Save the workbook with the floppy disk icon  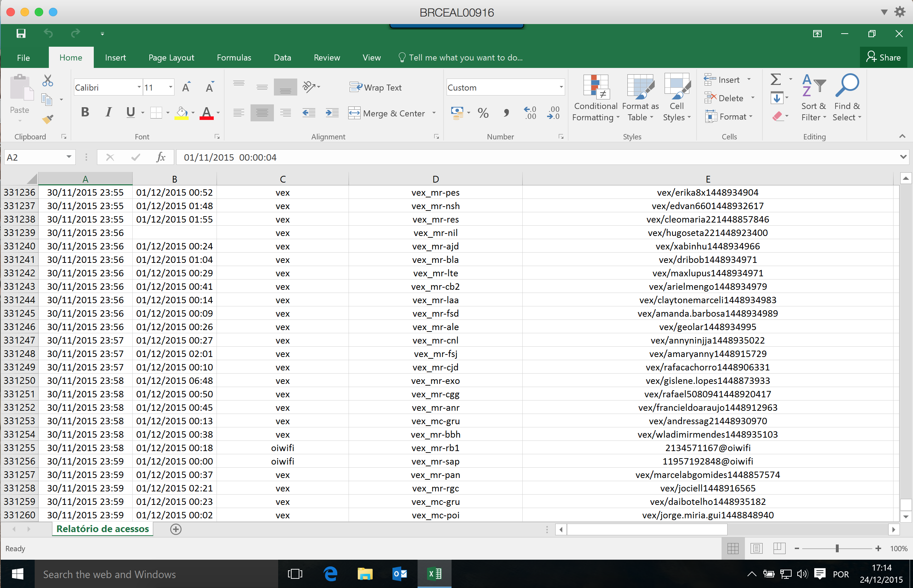coord(21,34)
